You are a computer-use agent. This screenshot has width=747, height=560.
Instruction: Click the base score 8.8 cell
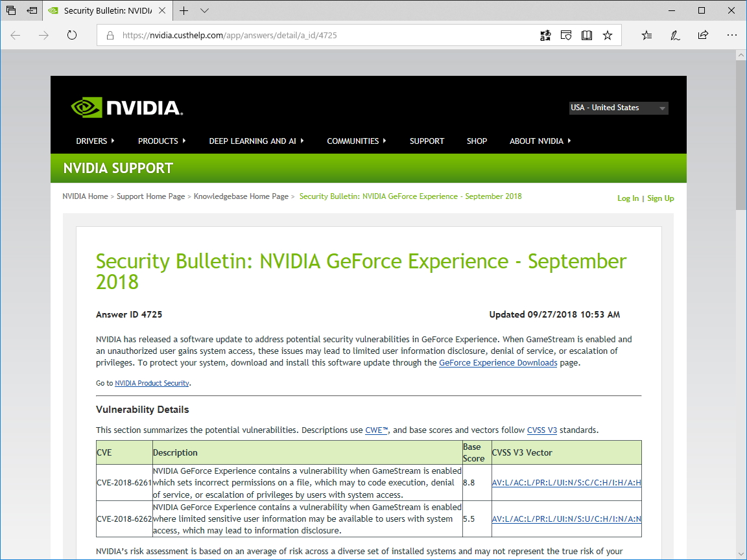tap(477, 482)
